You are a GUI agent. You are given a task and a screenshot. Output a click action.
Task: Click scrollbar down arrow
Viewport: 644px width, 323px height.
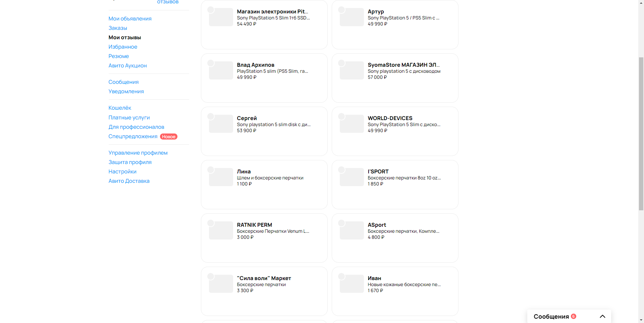[641, 320]
